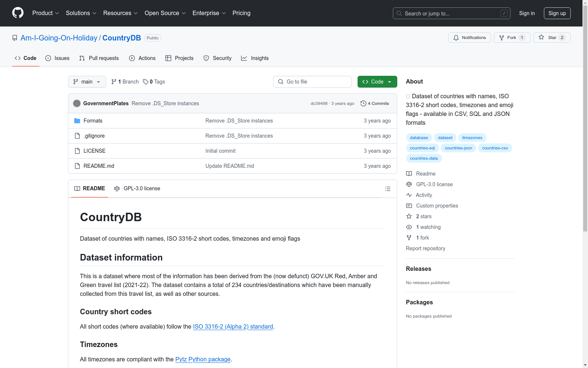Click the Sign in link

[x=527, y=13]
